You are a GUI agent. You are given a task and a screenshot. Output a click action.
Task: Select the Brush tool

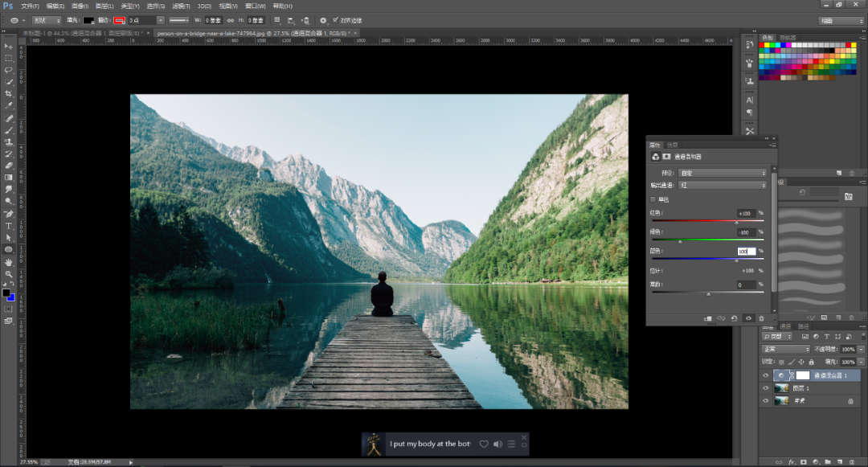8,130
